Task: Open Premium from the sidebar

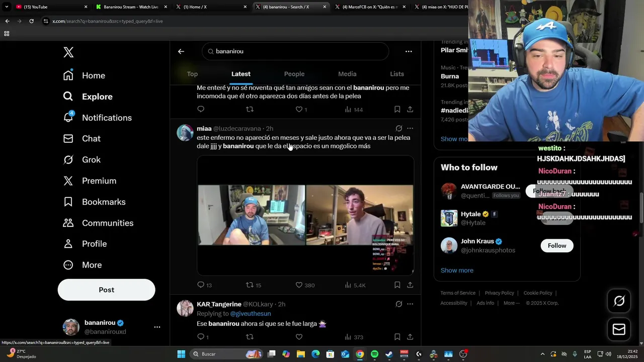Action: (x=90, y=180)
